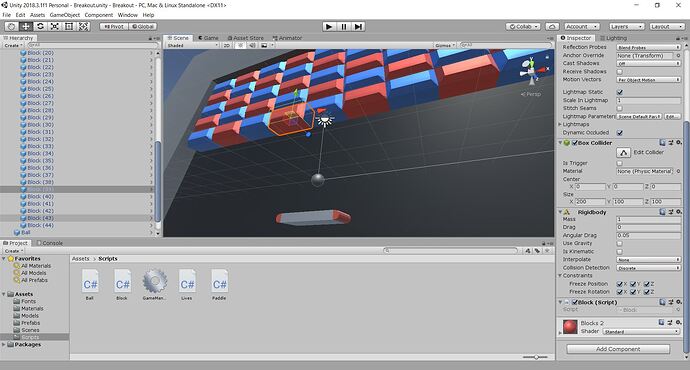Click the Play button

click(x=329, y=26)
